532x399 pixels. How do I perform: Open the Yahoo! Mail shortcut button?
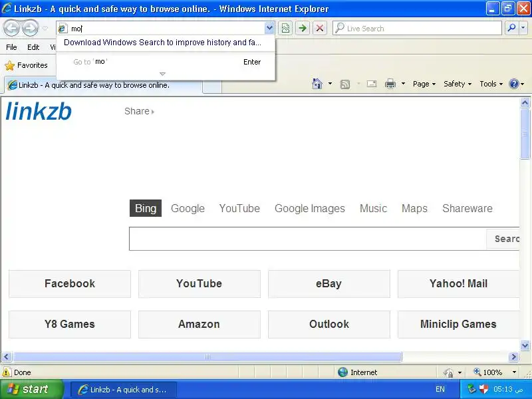[458, 284]
